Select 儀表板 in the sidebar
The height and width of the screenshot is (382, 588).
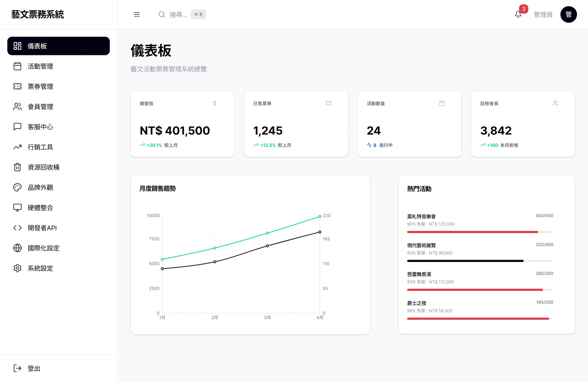(59, 46)
